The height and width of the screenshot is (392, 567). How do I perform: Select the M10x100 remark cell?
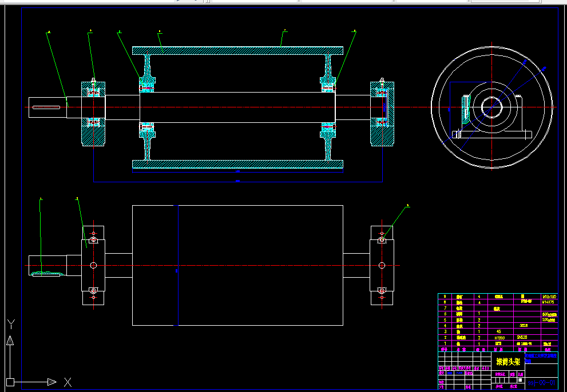tap(549, 297)
